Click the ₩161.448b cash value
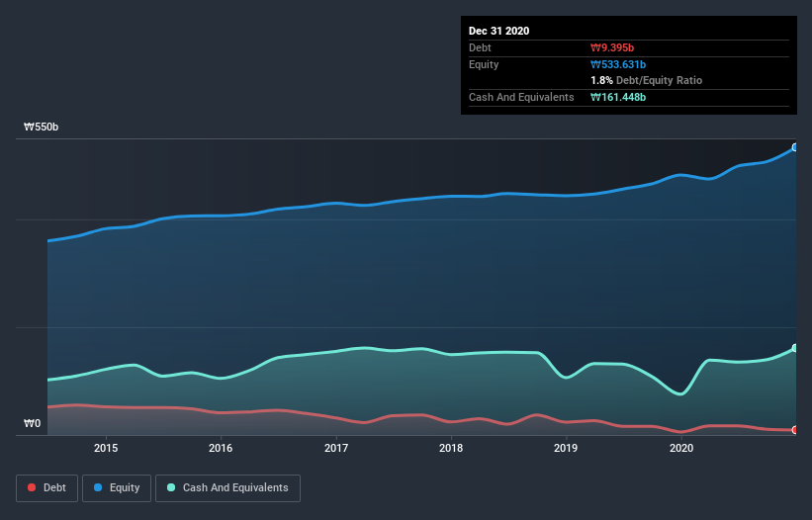This screenshot has height=520, width=812. point(618,97)
